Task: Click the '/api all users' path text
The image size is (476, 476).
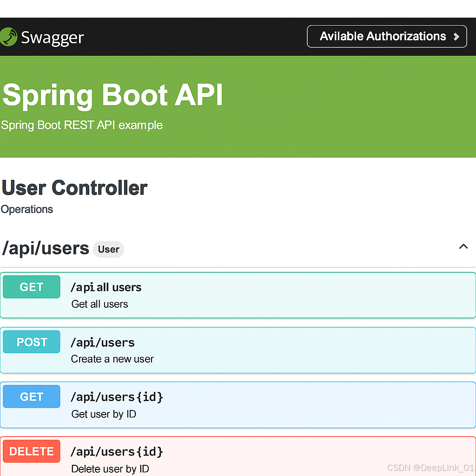Action: point(106,287)
